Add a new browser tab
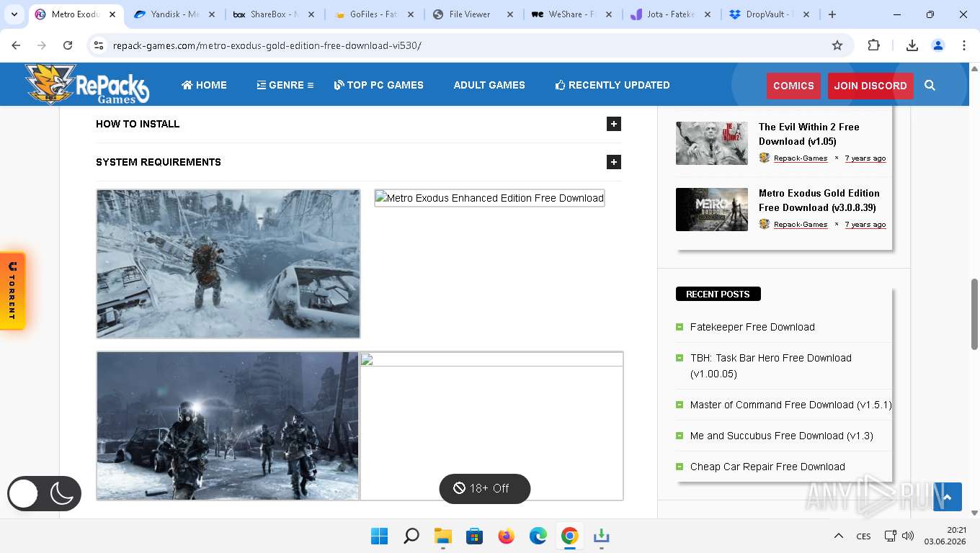The image size is (980, 553). [832, 14]
